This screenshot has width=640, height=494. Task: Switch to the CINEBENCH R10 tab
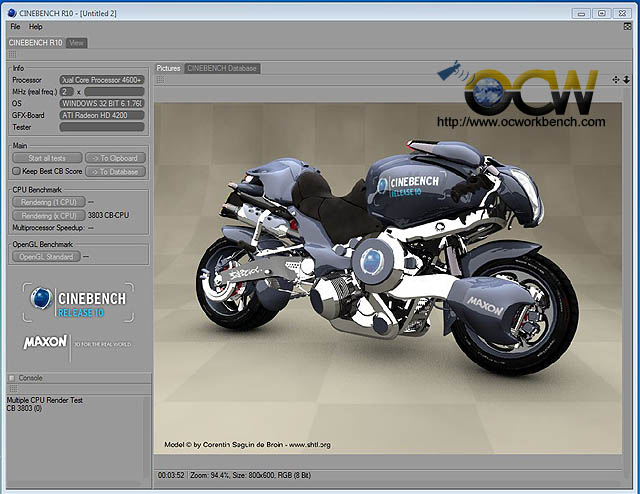36,42
